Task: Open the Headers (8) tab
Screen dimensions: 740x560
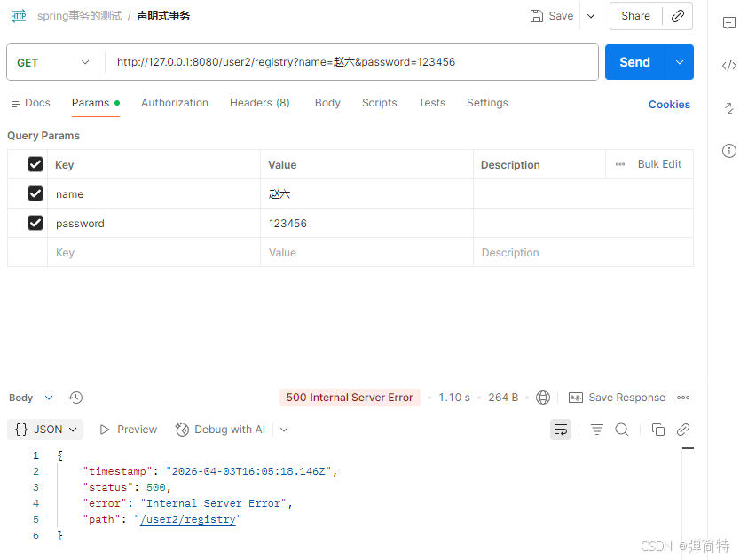Action: 260,103
